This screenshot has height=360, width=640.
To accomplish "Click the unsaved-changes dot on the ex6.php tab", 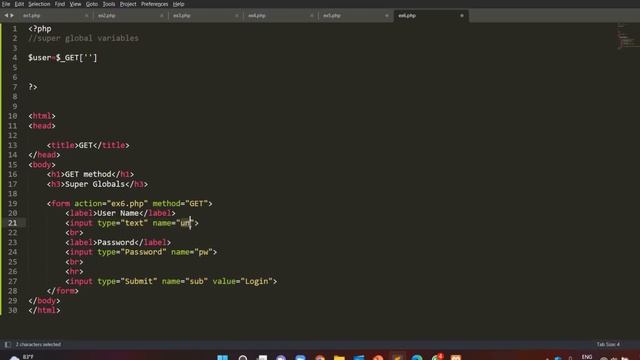I will point(462,16).
